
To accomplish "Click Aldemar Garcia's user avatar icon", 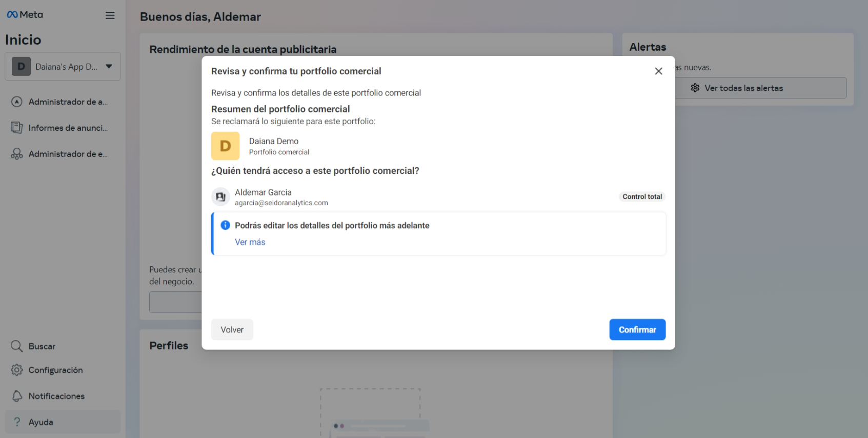I will tap(220, 196).
